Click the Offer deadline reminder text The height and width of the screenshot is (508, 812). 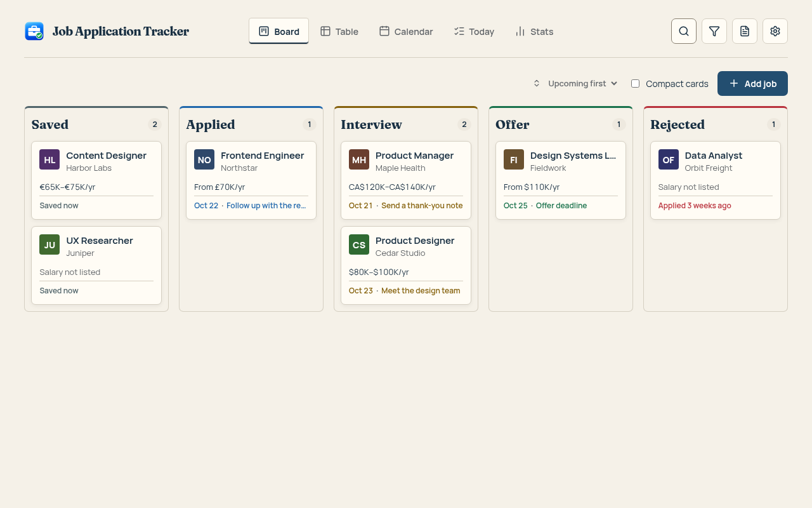click(561, 206)
